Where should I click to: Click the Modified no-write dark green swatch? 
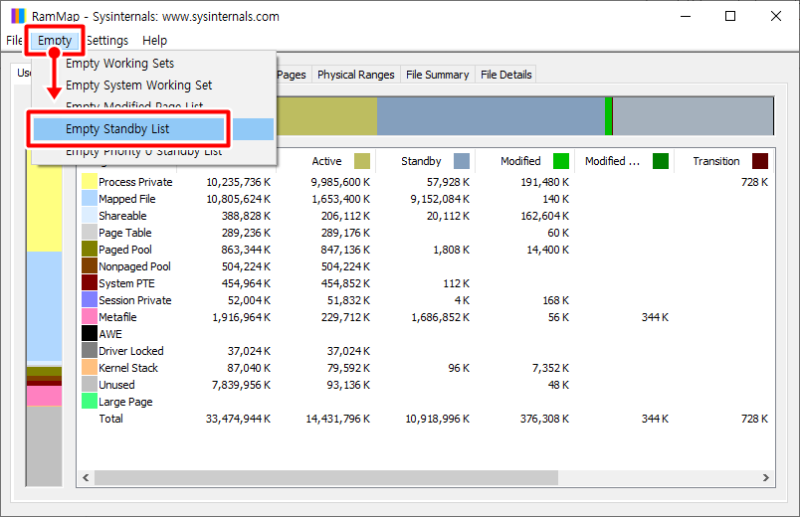pos(660,161)
